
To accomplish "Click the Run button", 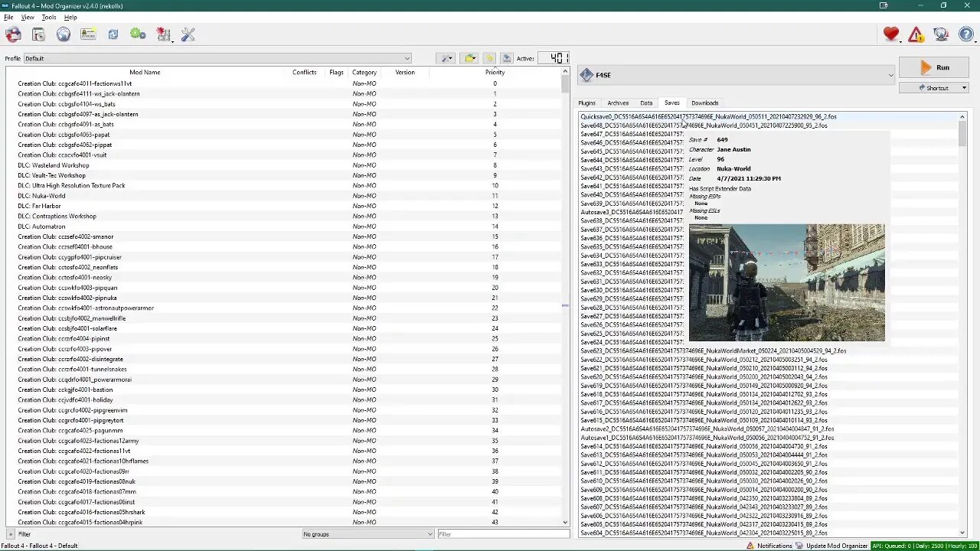I will tap(934, 67).
